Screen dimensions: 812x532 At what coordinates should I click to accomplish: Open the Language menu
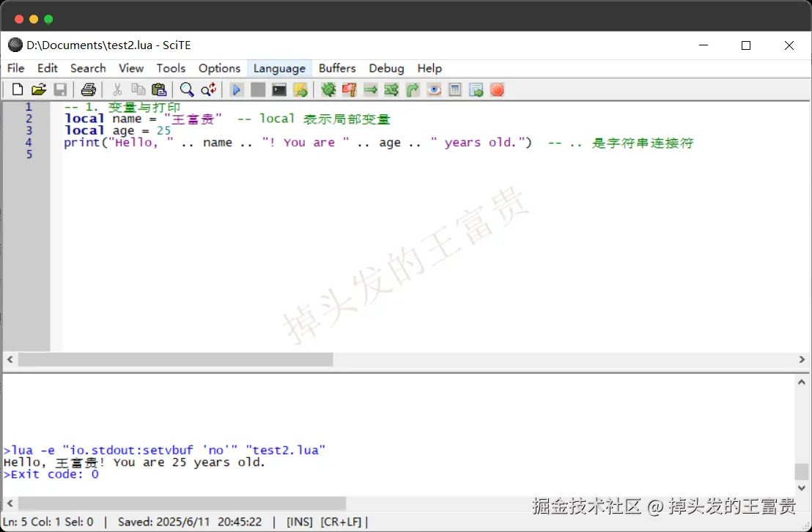coord(280,68)
